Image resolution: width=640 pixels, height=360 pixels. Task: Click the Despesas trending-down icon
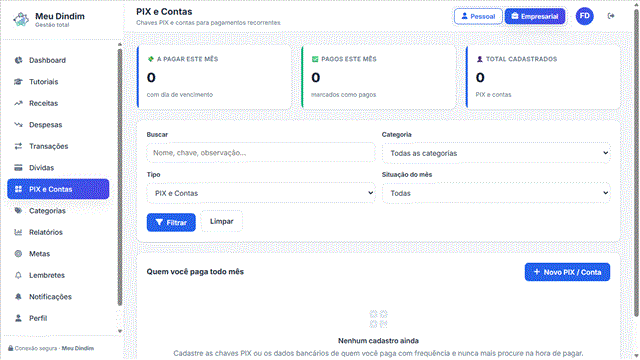[18, 124]
